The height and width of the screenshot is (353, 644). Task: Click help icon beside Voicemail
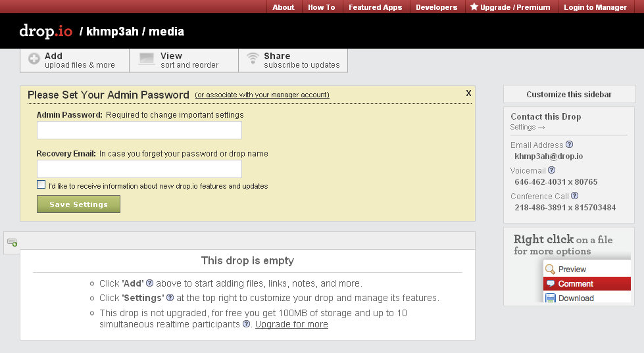[551, 170]
